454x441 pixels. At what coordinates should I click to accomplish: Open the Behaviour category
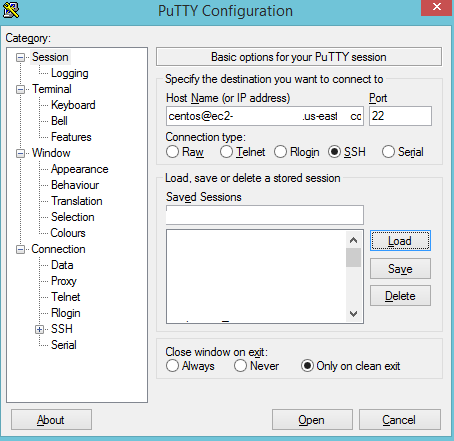(x=75, y=185)
